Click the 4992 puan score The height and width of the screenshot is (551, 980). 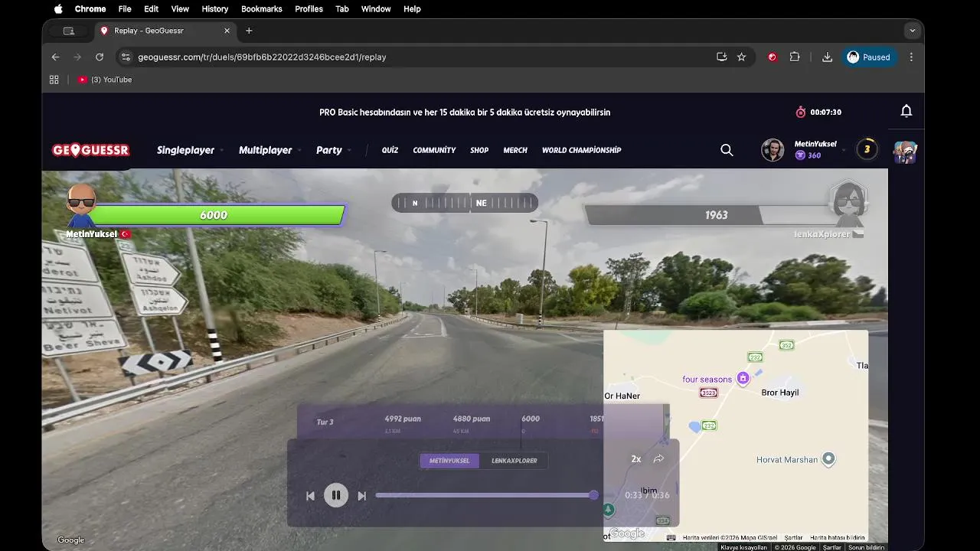click(x=403, y=419)
